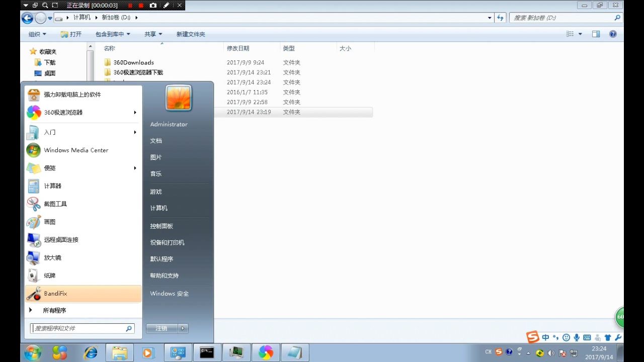The height and width of the screenshot is (362, 644).
Task: Click the user account flower picture
Action: pyautogui.click(x=179, y=98)
